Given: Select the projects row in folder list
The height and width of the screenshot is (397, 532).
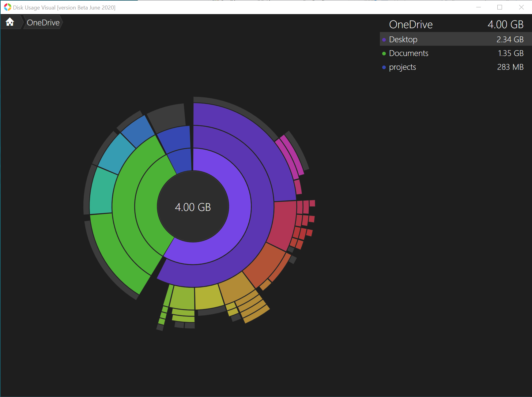Looking at the screenshot, I should [x=456, y=67].
